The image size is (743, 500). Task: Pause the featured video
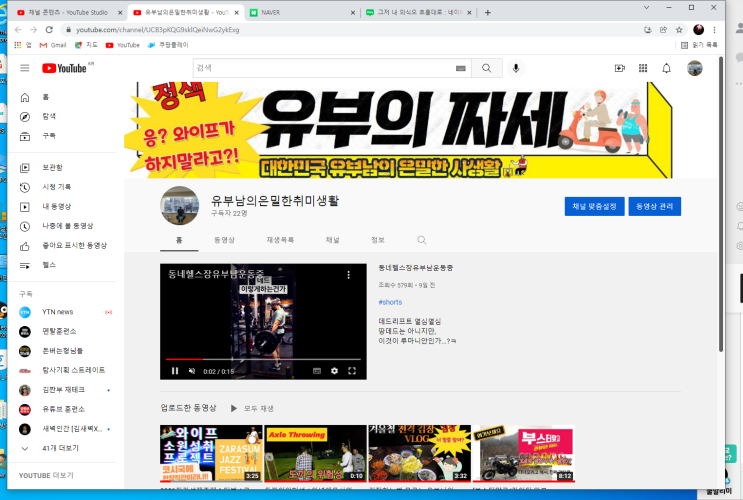[175, 371]
